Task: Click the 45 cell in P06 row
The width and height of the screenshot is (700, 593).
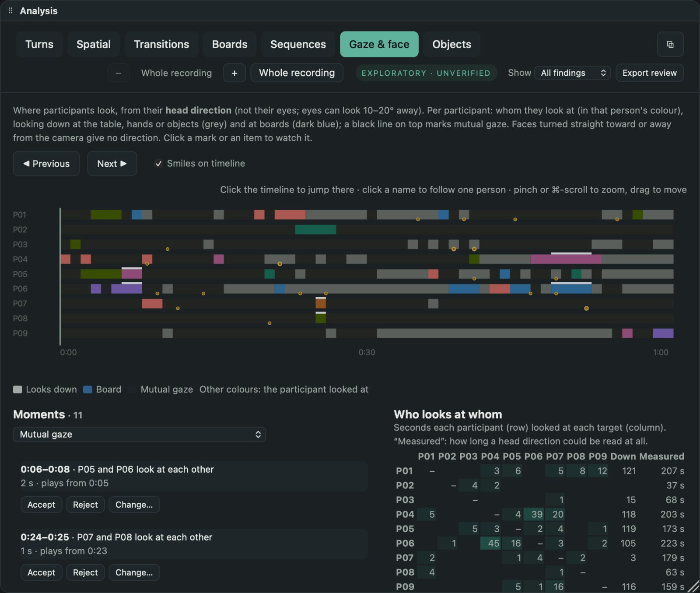Action: click(x=490, y=543)
